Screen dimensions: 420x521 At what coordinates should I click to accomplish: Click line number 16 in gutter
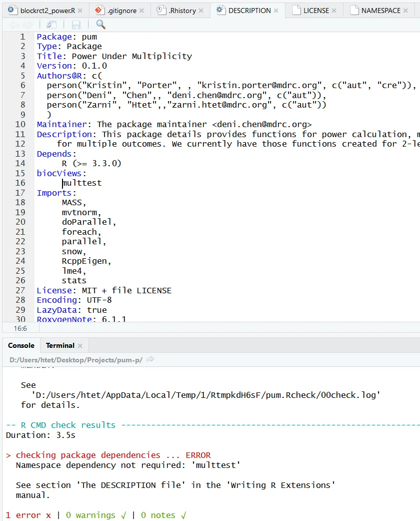tap(20, 183)
